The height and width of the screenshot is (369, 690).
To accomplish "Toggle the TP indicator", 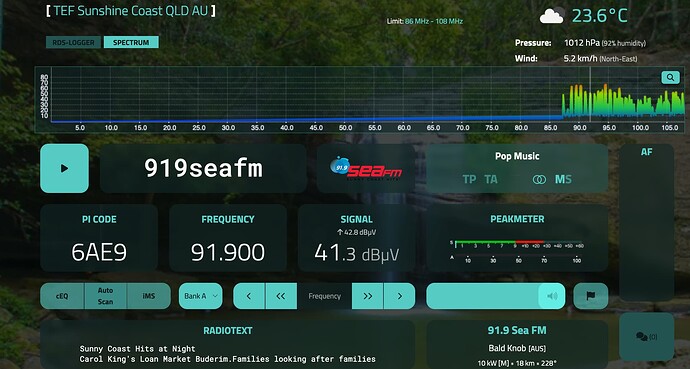I will coord(469,179).
